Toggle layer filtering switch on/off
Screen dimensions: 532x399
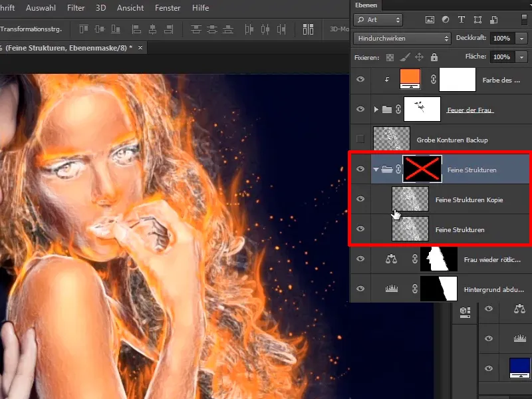pyautogui.click(x=524, y=19)
